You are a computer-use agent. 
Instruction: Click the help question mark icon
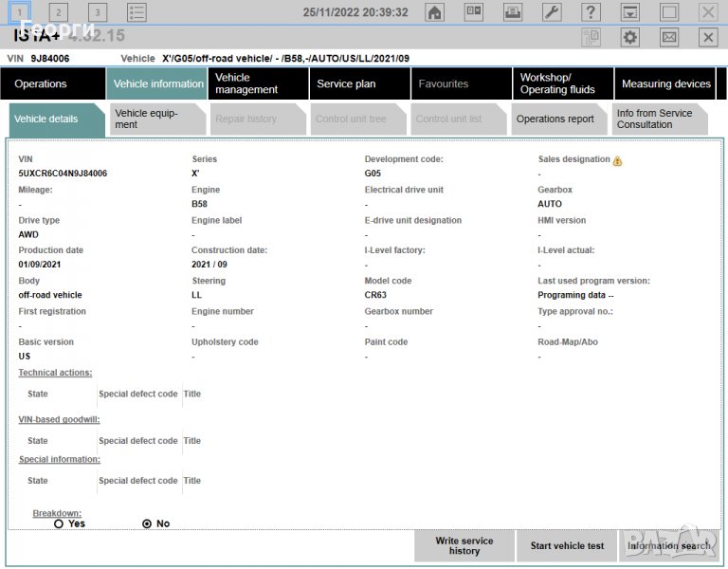click(x=591, y=12)
